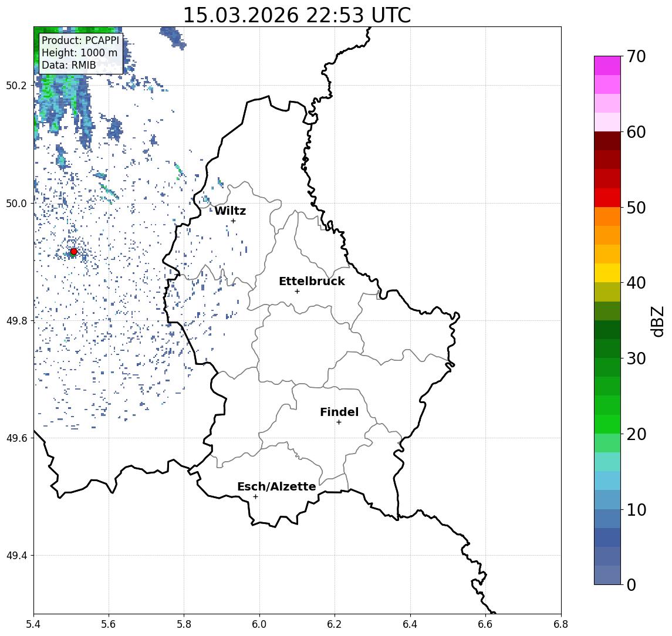Viewport: 672px width, 636px height.
Task: Click the colorbar tick label 50
Action: point(636,208)
